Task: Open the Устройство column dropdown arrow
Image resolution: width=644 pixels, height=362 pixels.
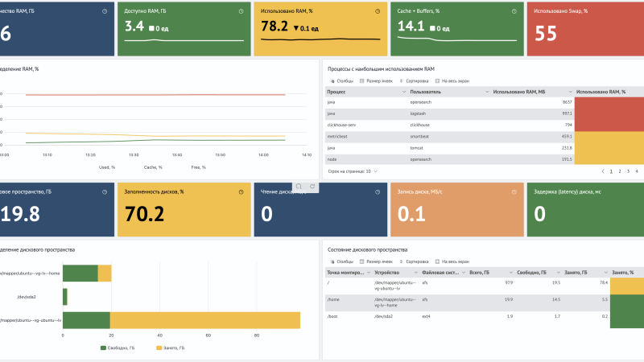Action: (x=415, y=273)
